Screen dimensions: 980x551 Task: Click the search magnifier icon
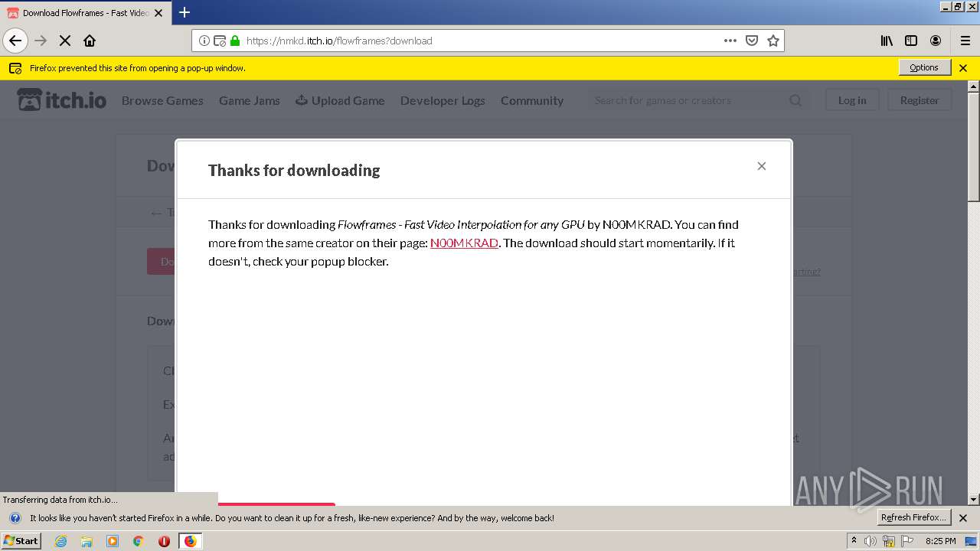795,100
